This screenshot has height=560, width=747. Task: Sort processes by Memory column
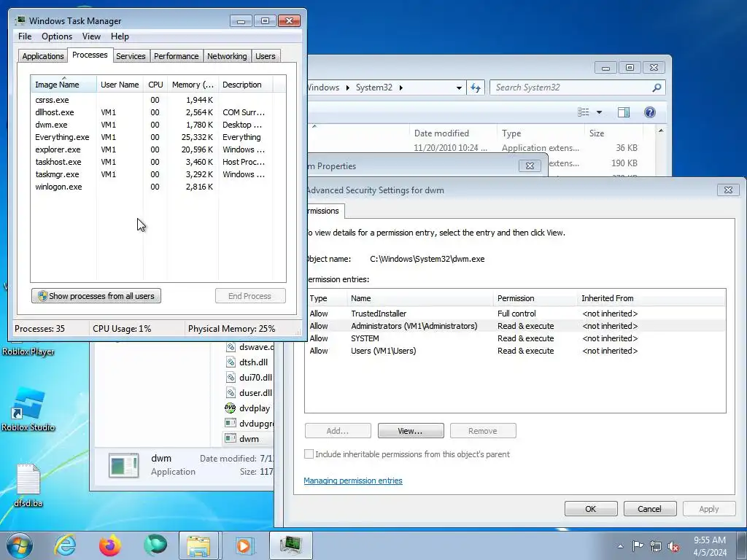(193, 85)
